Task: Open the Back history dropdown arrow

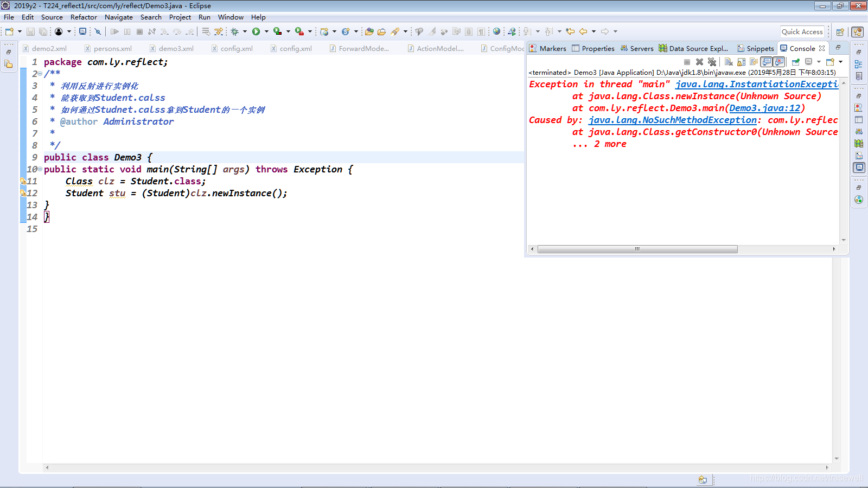Action: (x=593, y=31)
